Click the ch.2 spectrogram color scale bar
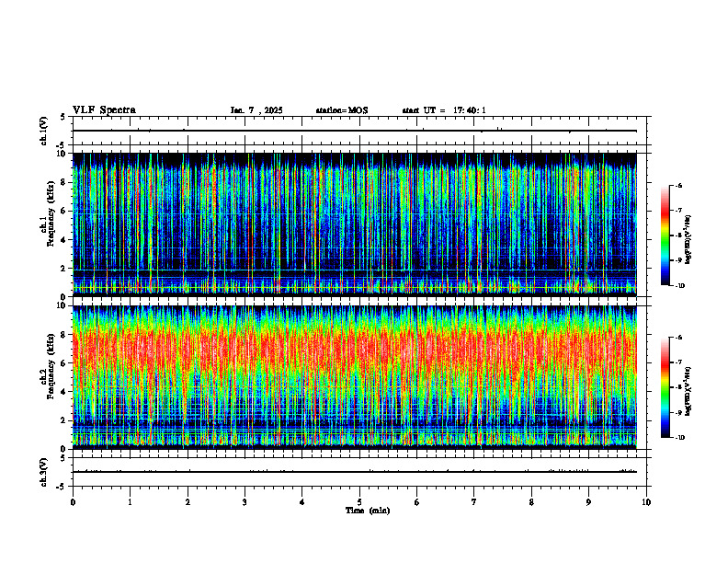The width and height of the screenshot is (728, 563). click(665, 387)
